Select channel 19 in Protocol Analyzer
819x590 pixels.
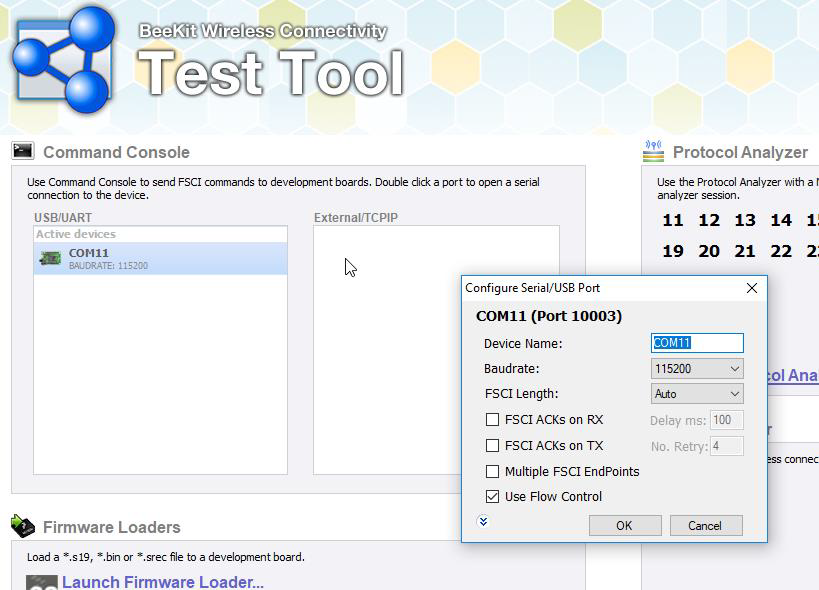tap(673, 251)
